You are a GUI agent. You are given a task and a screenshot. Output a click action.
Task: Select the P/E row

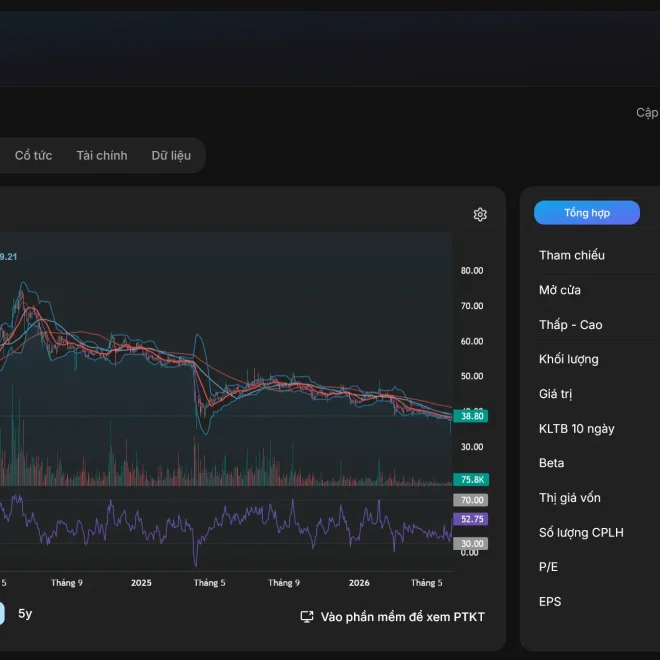click(599, 567)
